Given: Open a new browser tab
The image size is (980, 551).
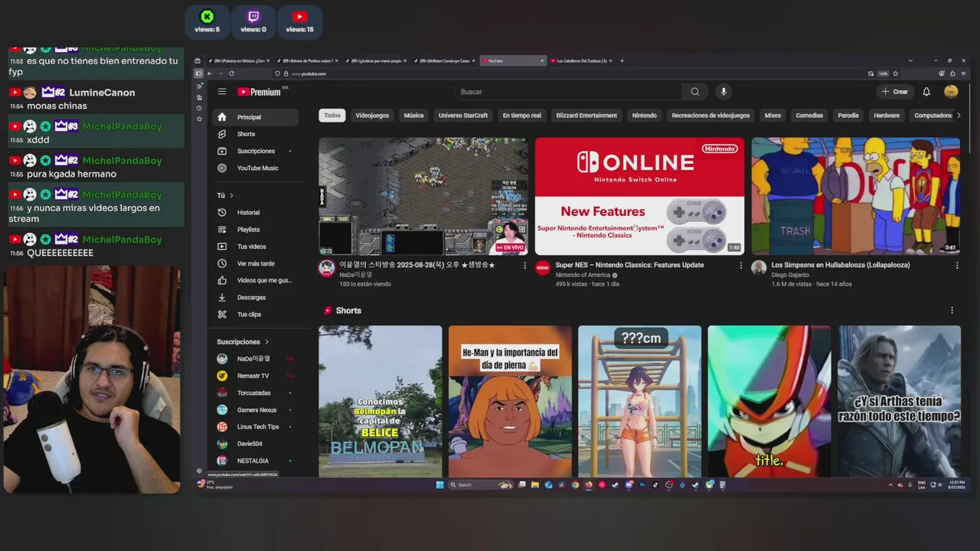Looking at the screenshot, I should pos(622,60).
